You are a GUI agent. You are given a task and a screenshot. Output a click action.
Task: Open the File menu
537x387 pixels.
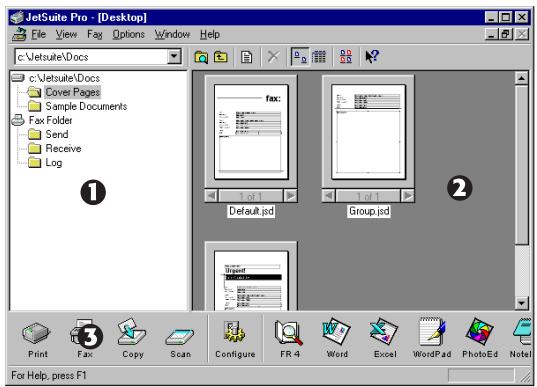pos(38,34)
